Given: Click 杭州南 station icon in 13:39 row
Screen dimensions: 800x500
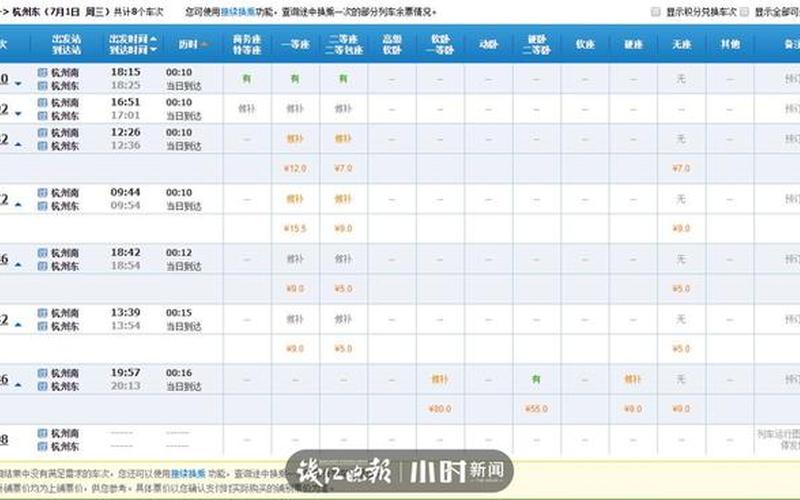Looking at the screenshot, I should pos(42,313).
